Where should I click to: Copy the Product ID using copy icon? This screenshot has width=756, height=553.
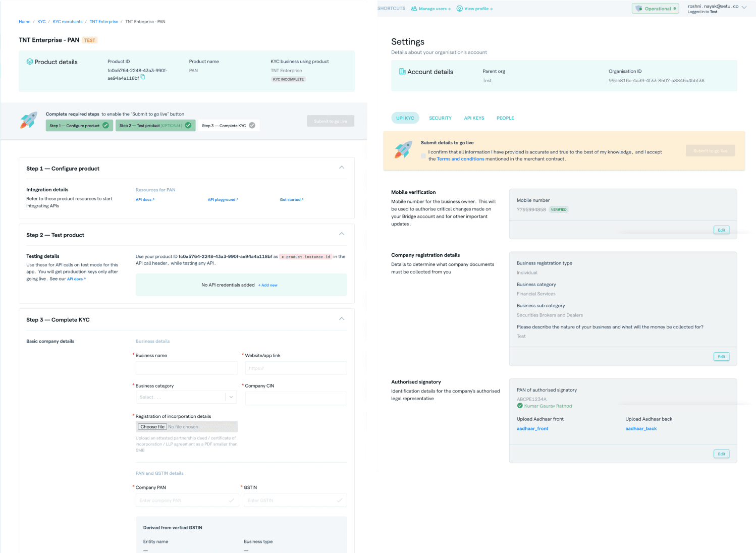coord(143,77)
